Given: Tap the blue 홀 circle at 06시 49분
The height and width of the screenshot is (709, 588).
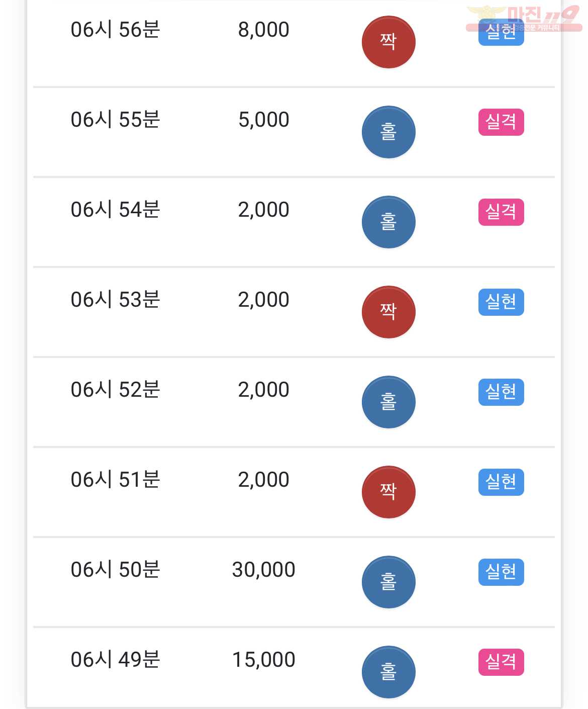Looking at the screenshot, I should coord(388,672).
